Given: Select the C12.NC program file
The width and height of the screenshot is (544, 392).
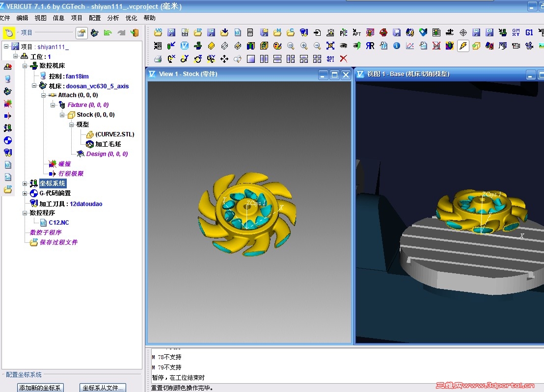Looking at the screenshot, I should (58, 223).
